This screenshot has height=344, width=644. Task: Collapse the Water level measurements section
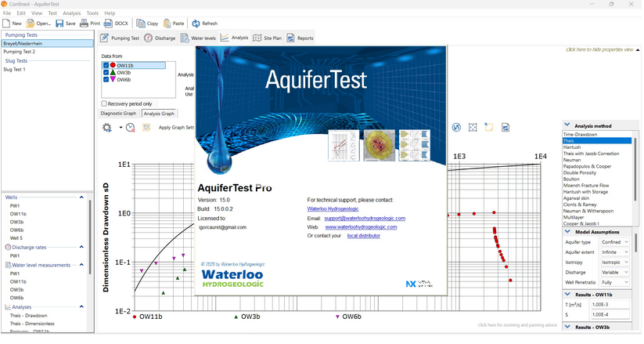point(81,265)
